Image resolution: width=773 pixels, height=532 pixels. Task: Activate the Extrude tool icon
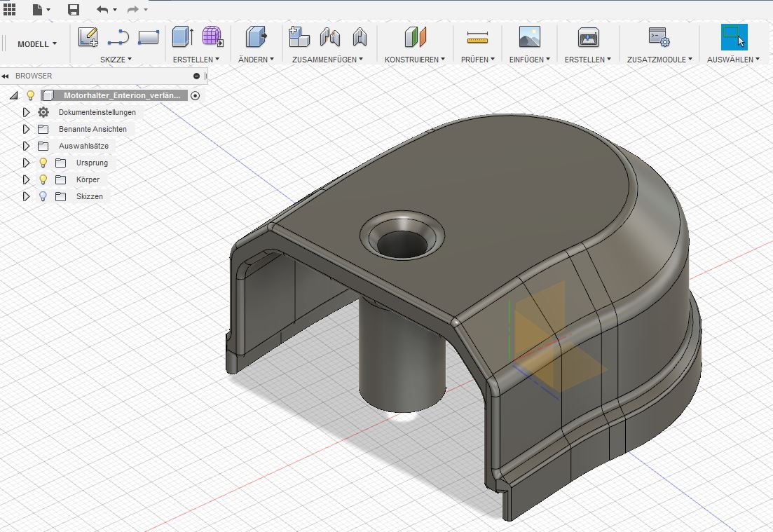(182, 36)
